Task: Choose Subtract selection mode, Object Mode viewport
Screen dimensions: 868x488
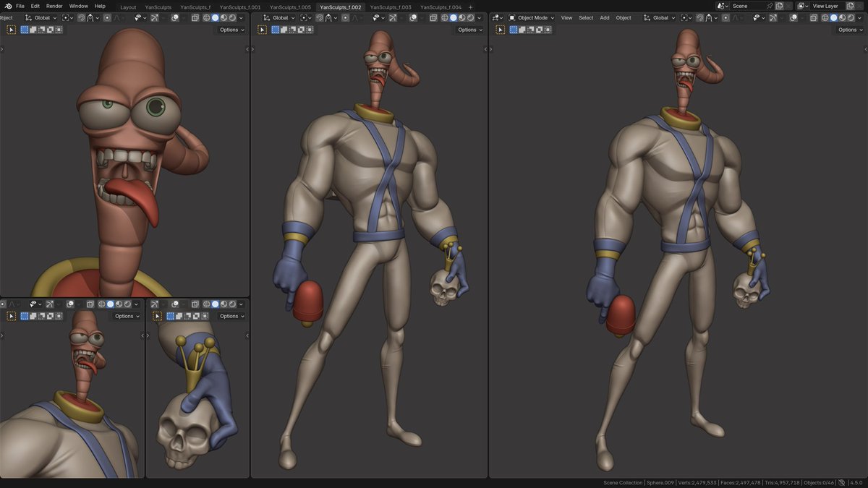Action: pos(531,30)
